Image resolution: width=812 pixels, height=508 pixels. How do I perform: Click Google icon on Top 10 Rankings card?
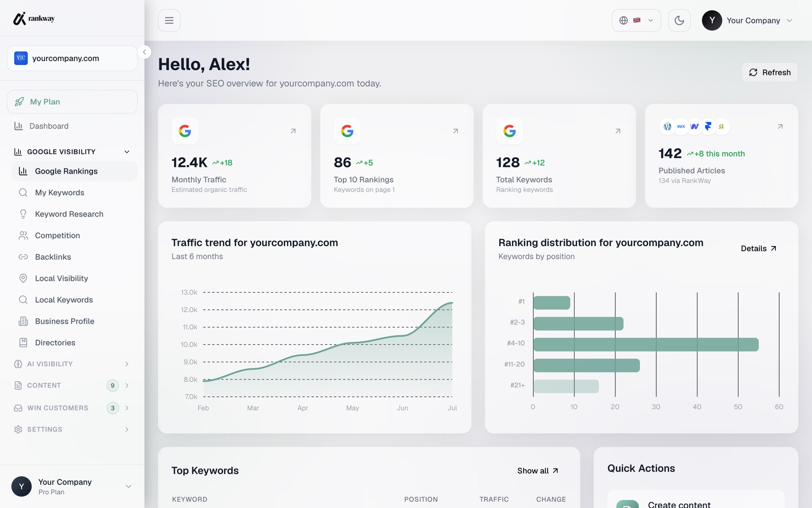pyautogui.click(x=347, y=131)
